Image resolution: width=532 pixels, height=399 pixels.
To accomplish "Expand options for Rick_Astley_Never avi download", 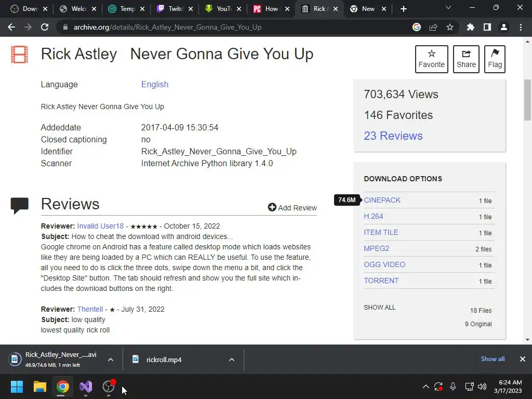I will (111, 360).
